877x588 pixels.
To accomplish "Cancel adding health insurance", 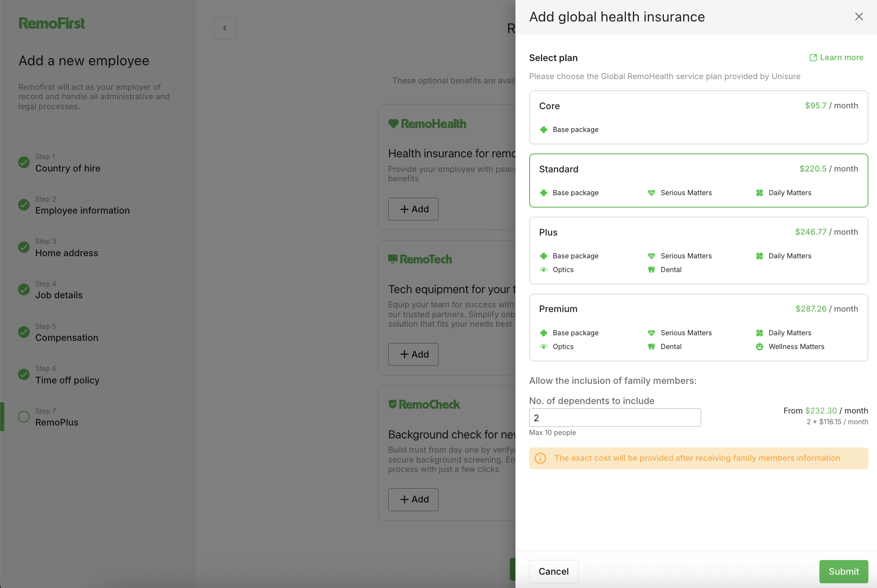I will pos(553,571).
